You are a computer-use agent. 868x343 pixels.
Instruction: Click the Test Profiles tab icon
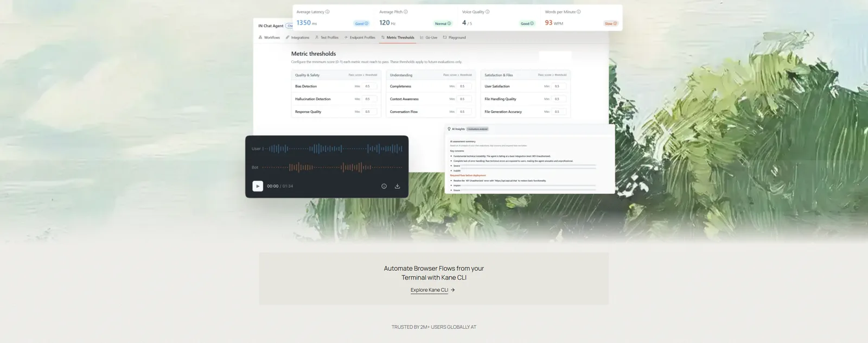tap(317, 37)
